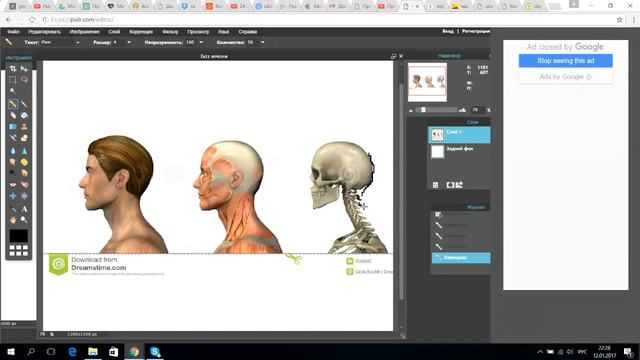Select the first history entry

[461, 214]
